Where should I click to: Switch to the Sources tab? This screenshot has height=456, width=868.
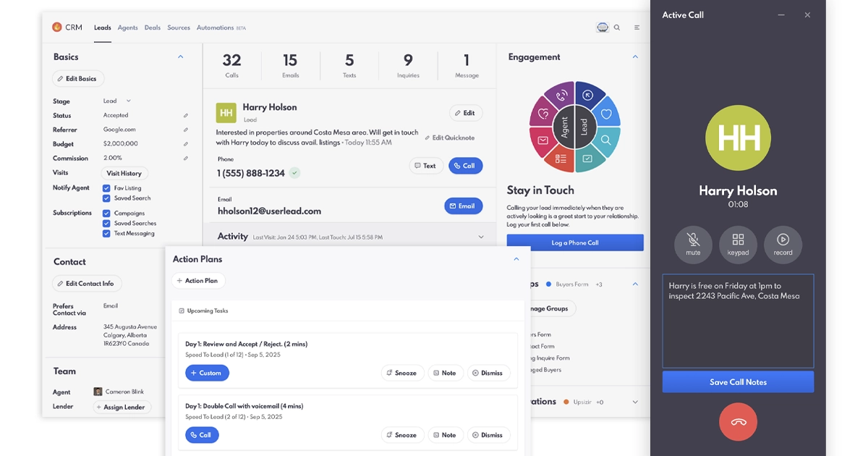point(179,28)
